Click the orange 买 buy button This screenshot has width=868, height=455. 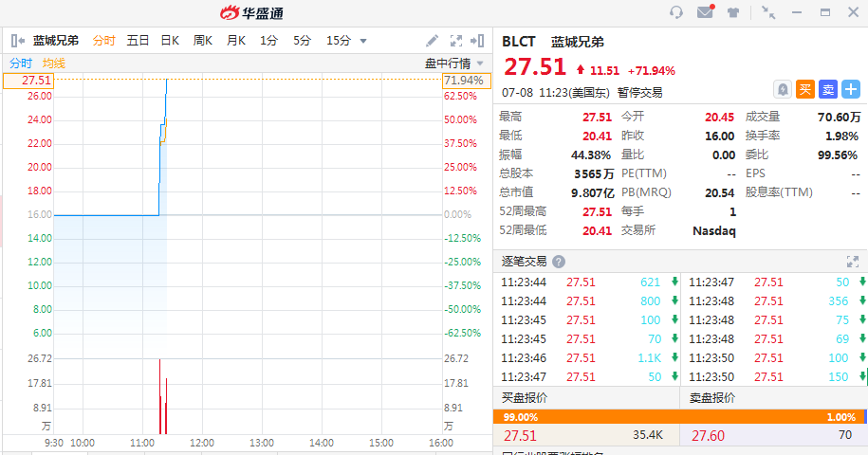[x=805, y=89]
